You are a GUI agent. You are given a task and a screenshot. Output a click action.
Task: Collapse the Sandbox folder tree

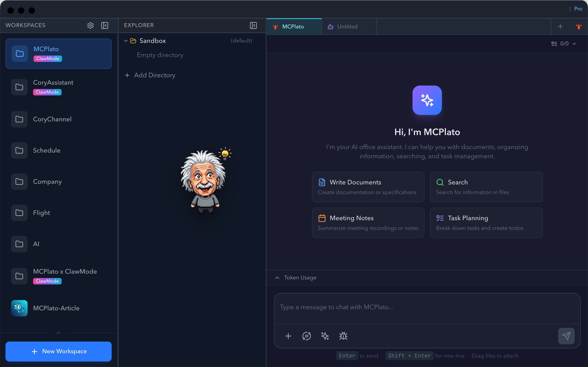[126, 41]
